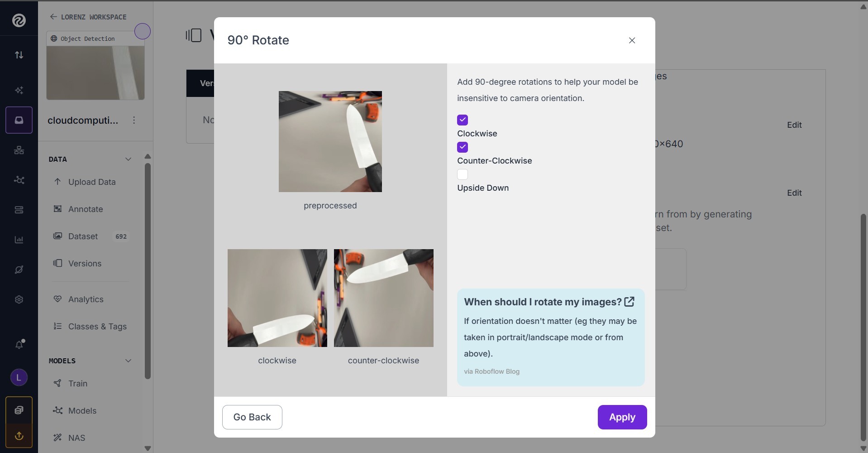Open the external link icon beside rotate question
The image size is (868, 453).
click(x=629, y=302)
